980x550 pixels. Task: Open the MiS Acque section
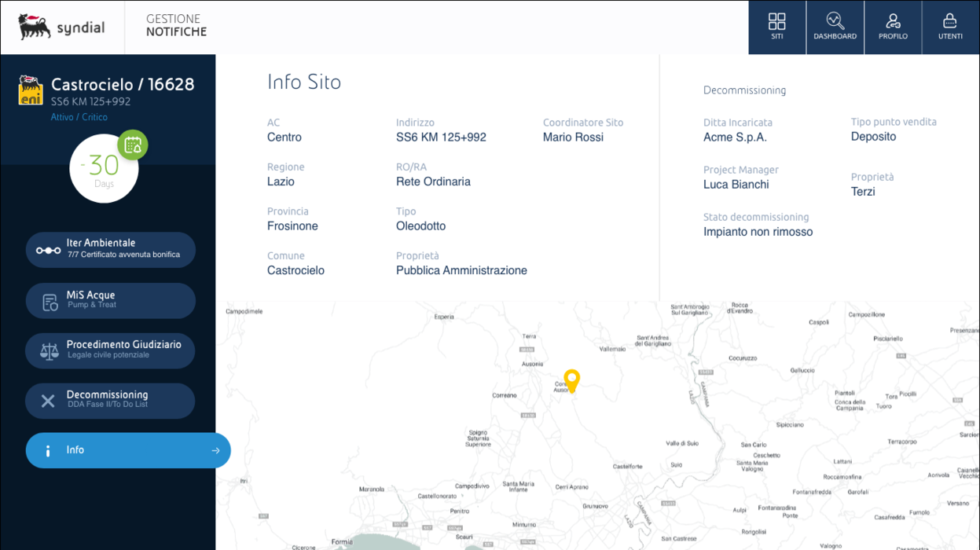point(110,300)
